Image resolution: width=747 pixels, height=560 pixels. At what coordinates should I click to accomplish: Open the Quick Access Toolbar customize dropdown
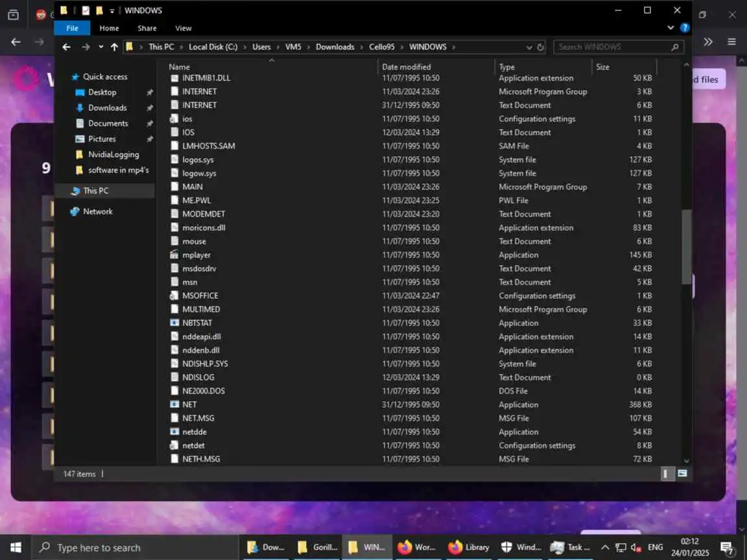(112, 10)
